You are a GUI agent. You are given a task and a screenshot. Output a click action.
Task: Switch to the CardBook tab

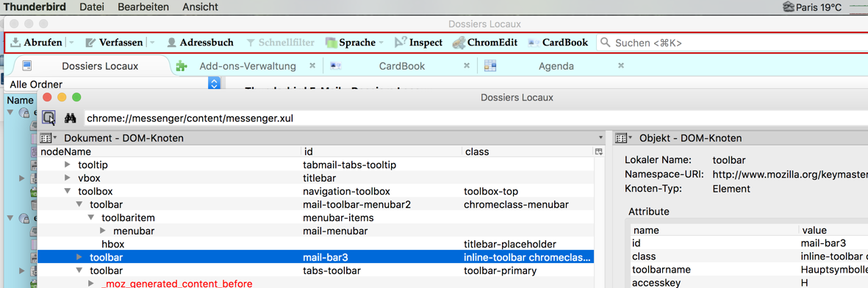click(x=402, y=66)
